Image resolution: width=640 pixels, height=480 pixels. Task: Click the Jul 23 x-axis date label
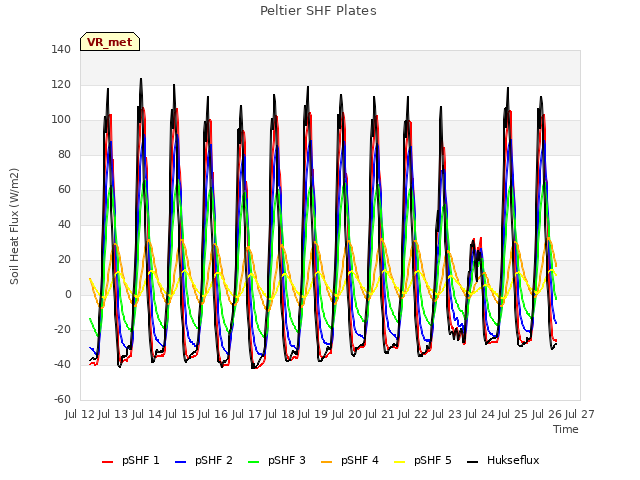pyautogui.click(x=447, y=414)
